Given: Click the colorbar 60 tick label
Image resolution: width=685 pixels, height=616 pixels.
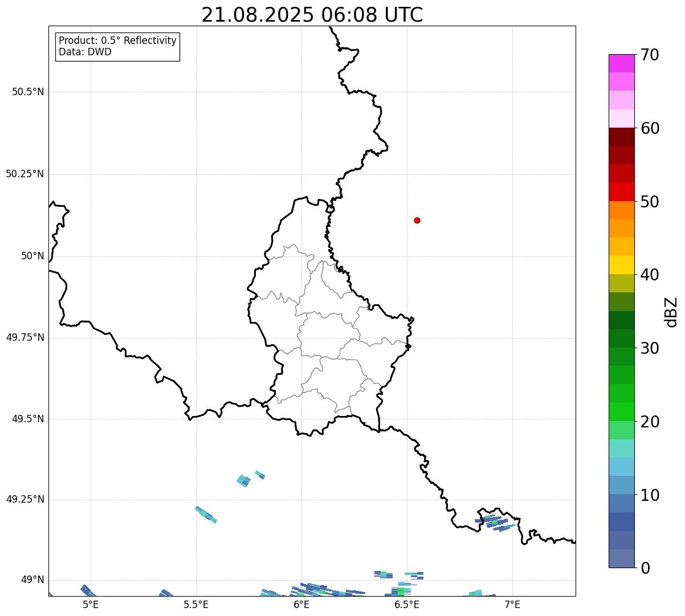Looking at the screenshot, I should point(650,128).
